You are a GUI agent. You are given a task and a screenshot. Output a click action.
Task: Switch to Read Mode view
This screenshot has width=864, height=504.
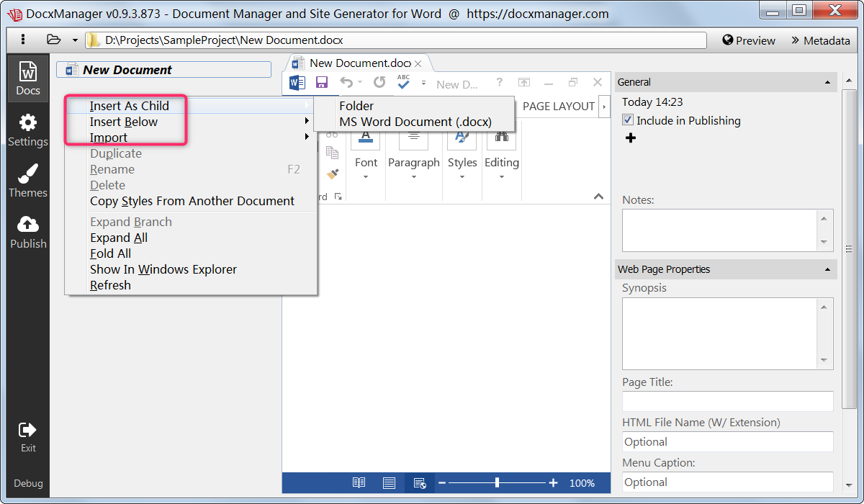[x=359, y=483]
